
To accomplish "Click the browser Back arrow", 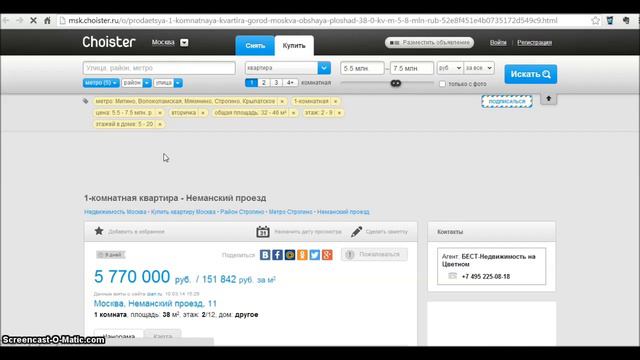I will click(7, 20).
